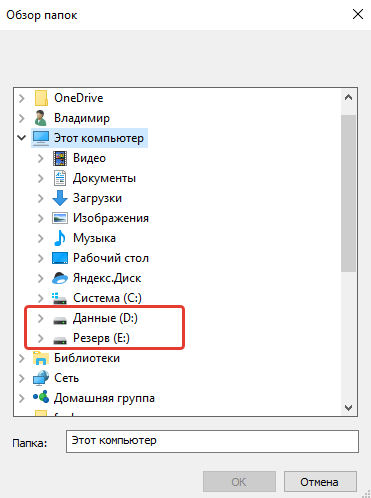
Task: Select the Этот компьютер label
Action: pos(99,138)
